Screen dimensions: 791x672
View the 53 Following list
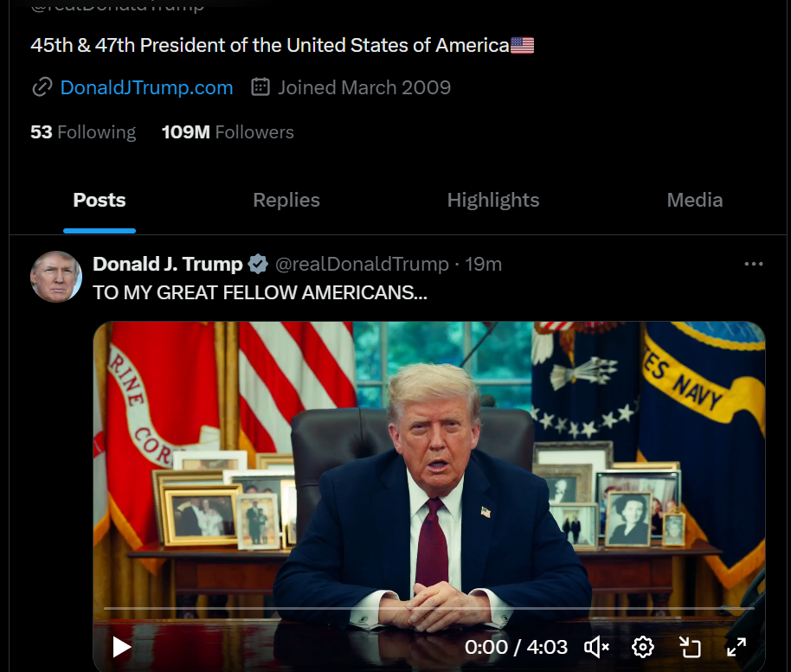[x=83, y=132]
